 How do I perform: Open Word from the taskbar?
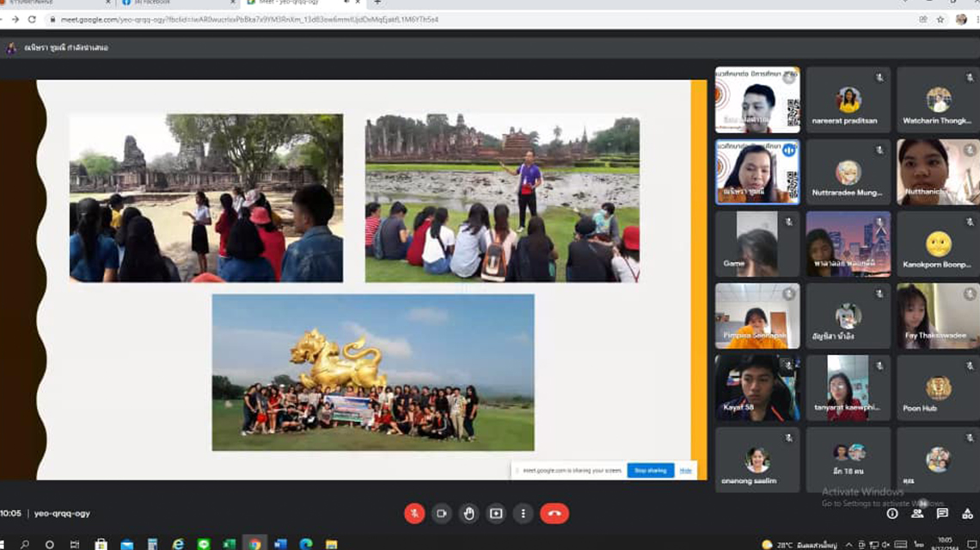280,544
